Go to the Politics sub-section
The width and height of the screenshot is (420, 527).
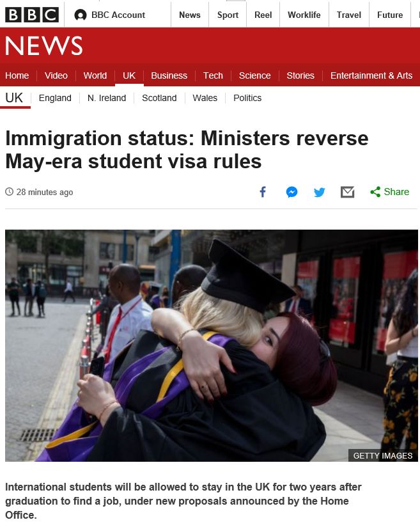tap(247, 98)
